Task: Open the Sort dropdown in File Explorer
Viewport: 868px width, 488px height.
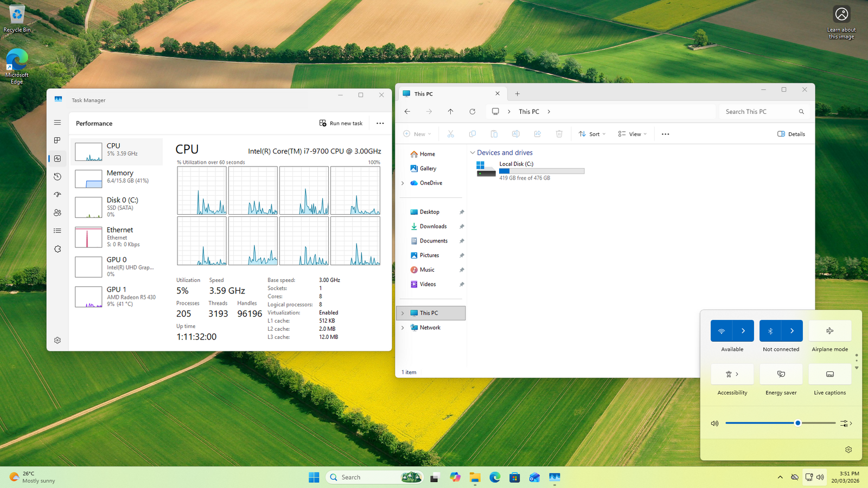Action: tap(592, 134)
